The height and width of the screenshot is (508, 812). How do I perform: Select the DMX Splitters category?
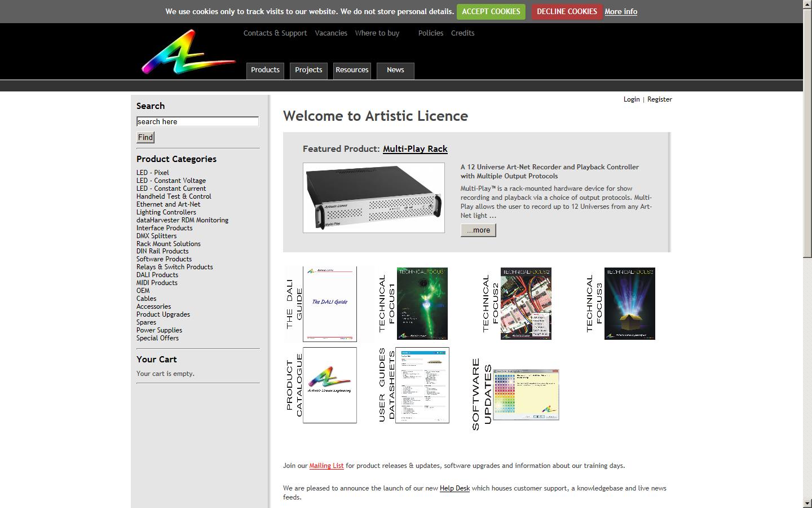coord(156,236)
